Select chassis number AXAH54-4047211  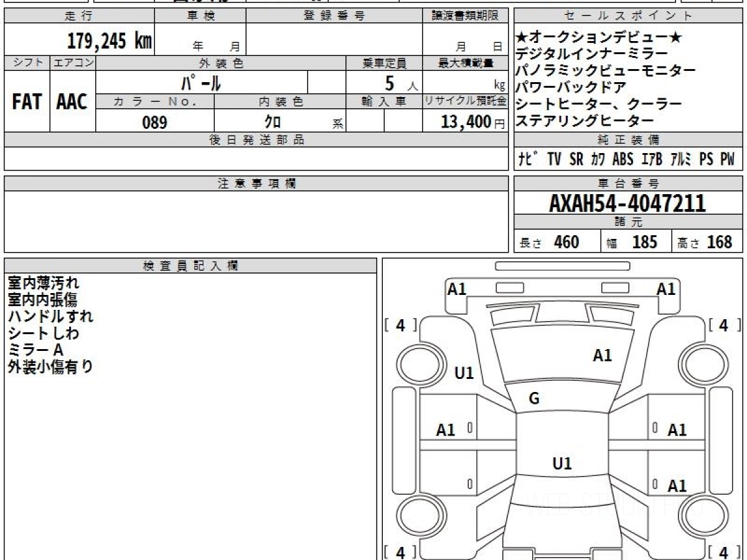pos(627,203)
